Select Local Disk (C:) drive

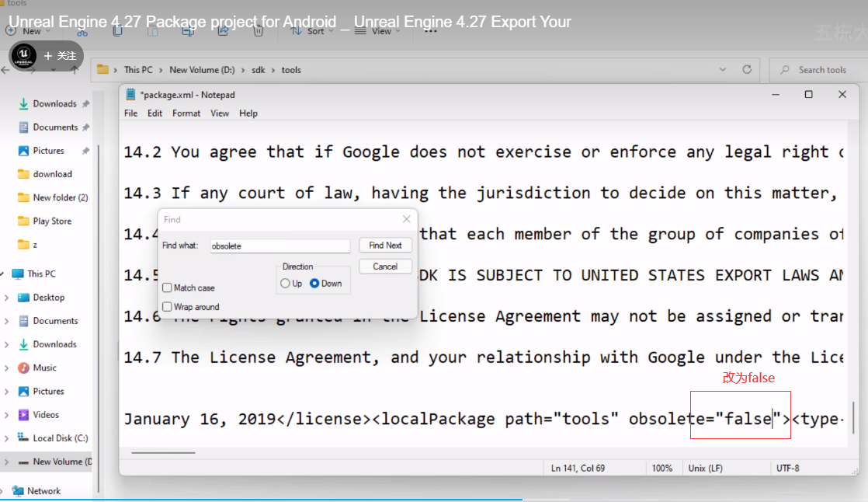click(x=53, y=438)
